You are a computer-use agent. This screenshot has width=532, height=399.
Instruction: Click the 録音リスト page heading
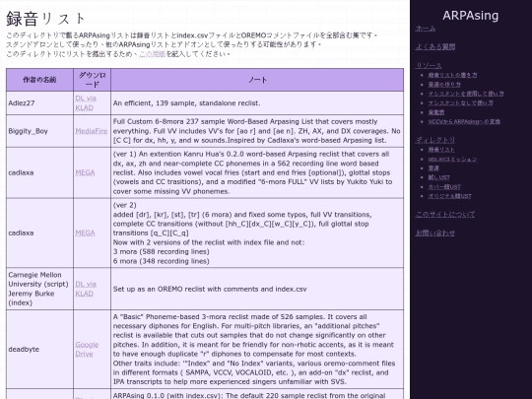coord(45,19)
